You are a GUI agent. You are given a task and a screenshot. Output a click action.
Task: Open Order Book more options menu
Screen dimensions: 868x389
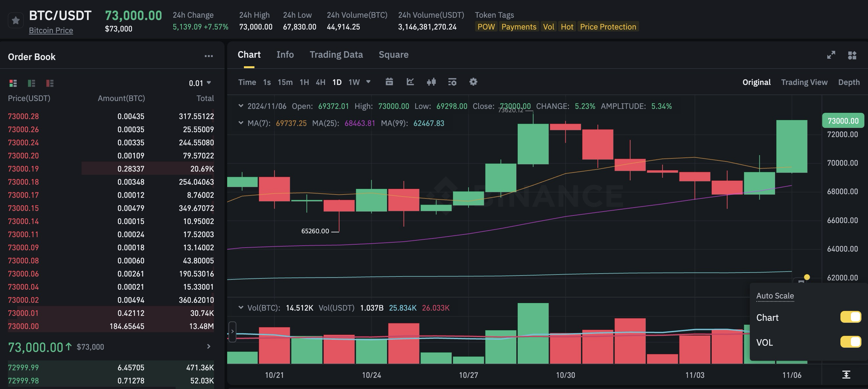(x=208, y=56)
